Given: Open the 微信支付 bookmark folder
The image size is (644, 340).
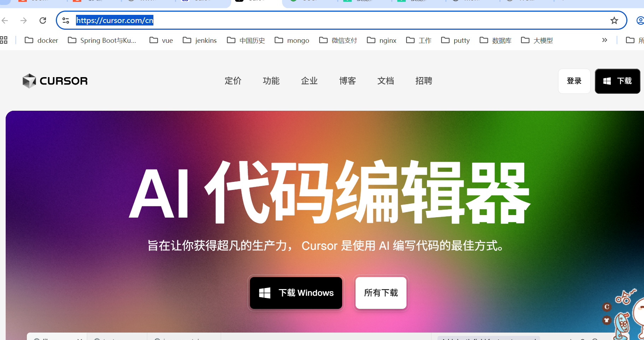Looking at the screenshot, I should pyautogui.click(x=338, y=40).
